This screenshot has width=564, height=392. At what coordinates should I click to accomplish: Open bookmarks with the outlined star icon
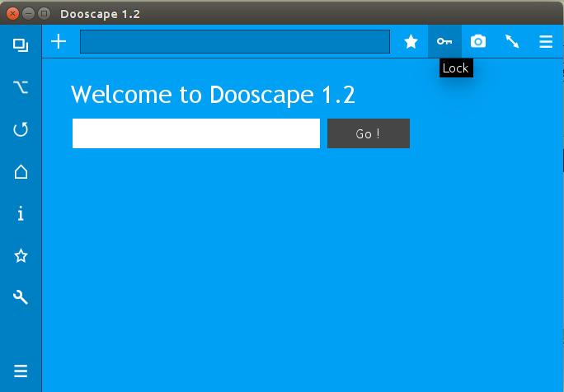(x=21, y=256)
